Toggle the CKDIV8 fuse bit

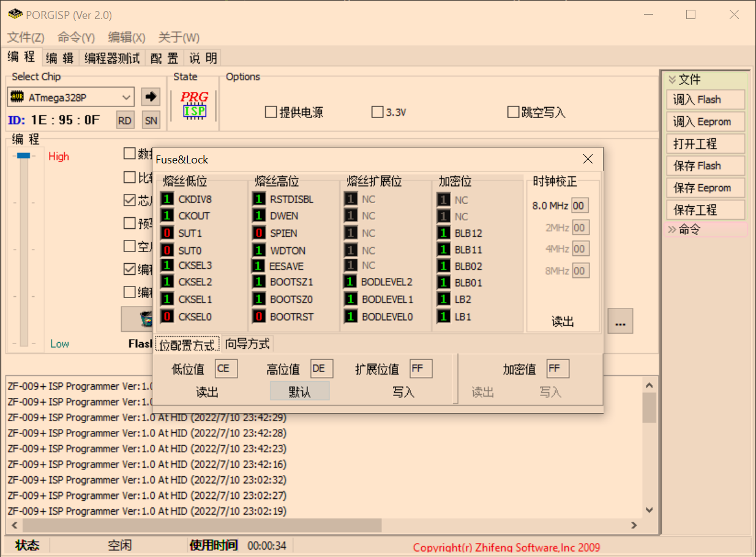(167, 199)
